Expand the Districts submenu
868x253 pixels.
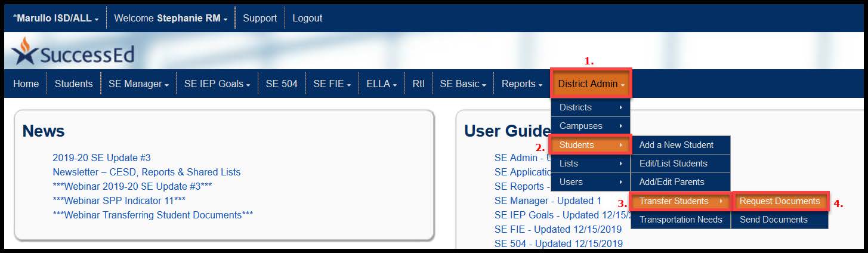click(590, 107)
